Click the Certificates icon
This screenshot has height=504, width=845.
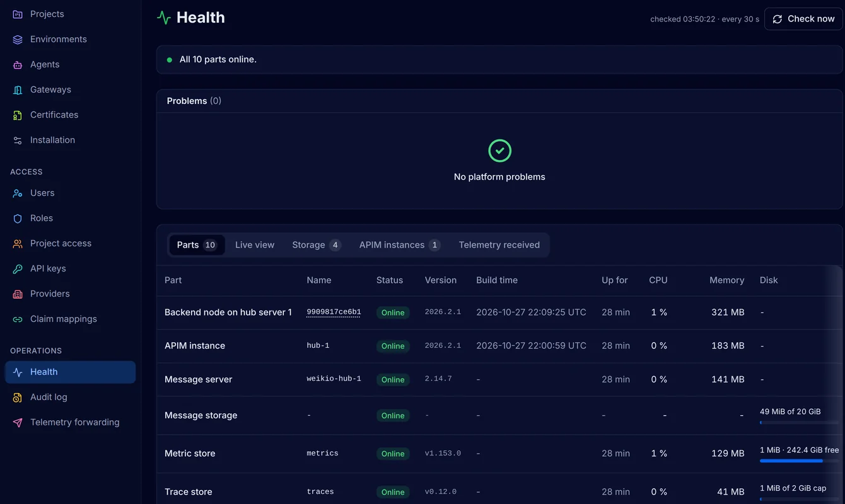click(18, 115)
